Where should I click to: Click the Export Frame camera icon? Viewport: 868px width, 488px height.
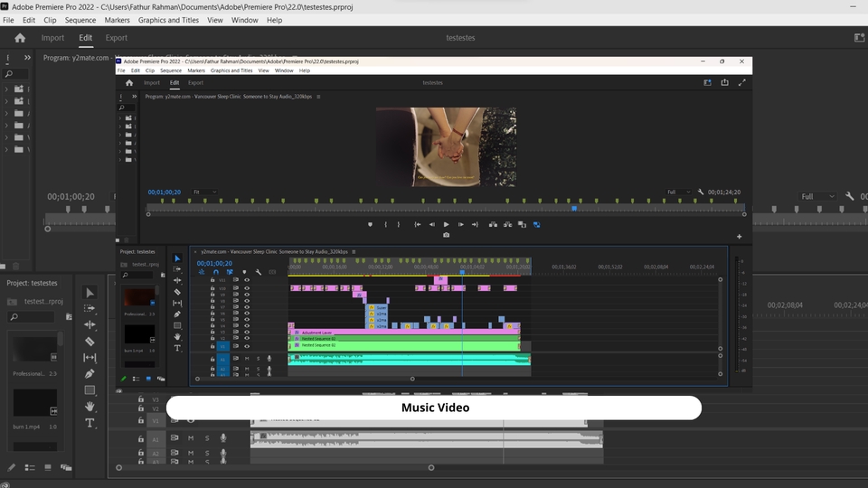point(446,235)
